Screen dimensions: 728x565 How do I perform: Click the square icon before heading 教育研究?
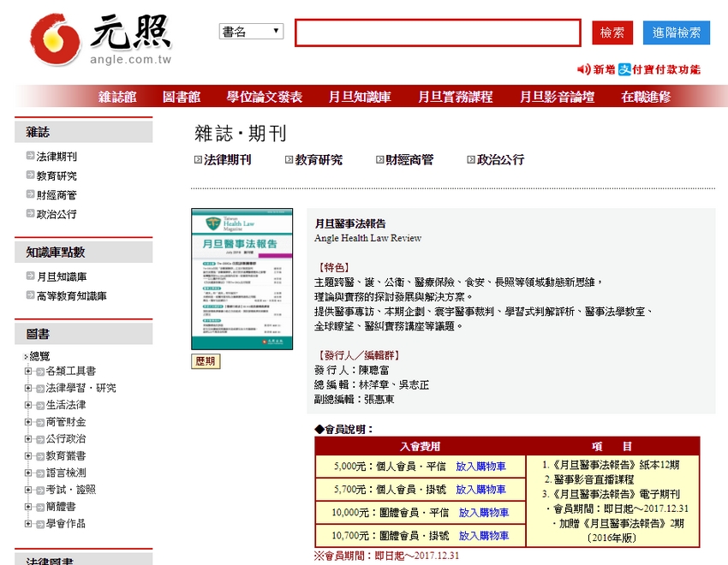(x=289, y=160)
